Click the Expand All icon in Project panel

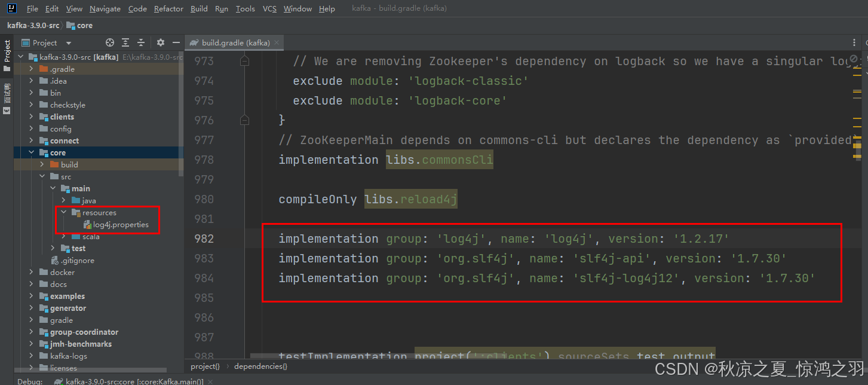[x=125, y=42]
